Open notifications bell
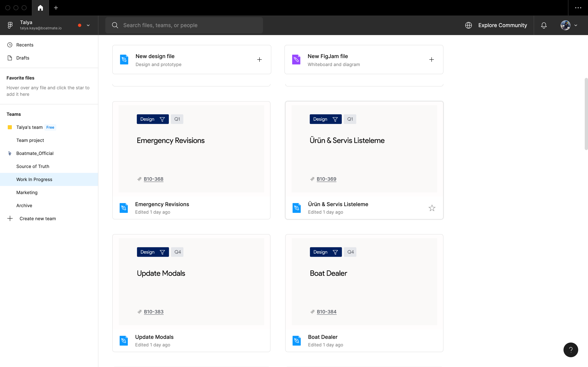 544,25
